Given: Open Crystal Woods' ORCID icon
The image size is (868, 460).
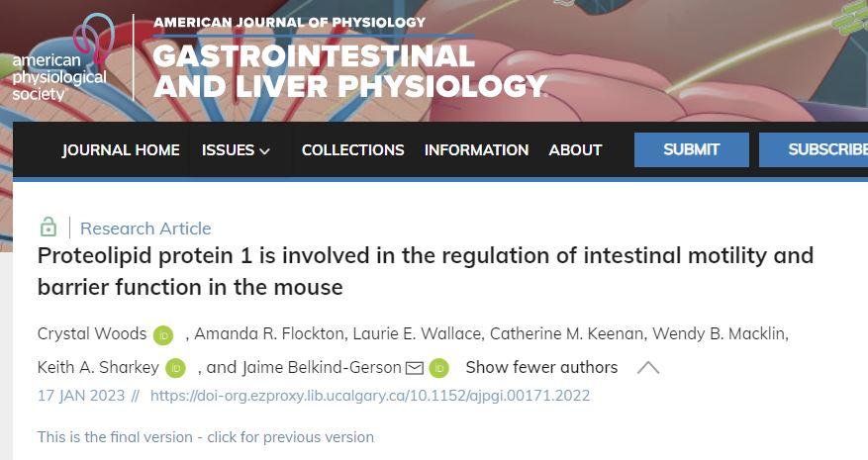Looking at the screenshot, I should pyautogui.click(x=163, y=335).
